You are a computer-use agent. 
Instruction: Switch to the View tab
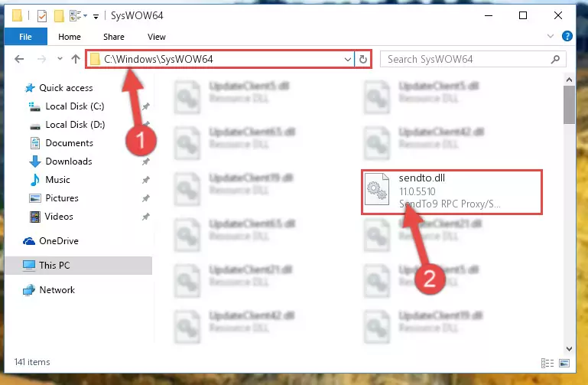[157, 37]
